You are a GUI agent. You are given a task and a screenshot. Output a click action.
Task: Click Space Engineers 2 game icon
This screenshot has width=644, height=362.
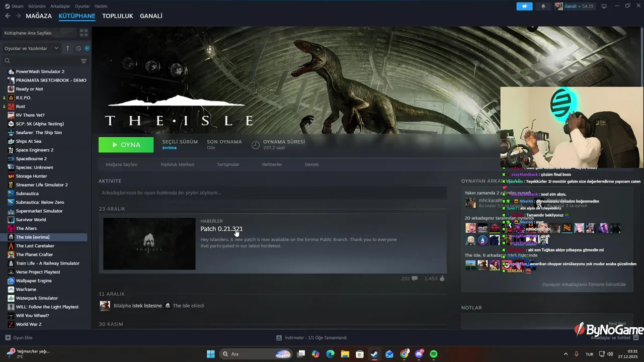tap(11, 150)
